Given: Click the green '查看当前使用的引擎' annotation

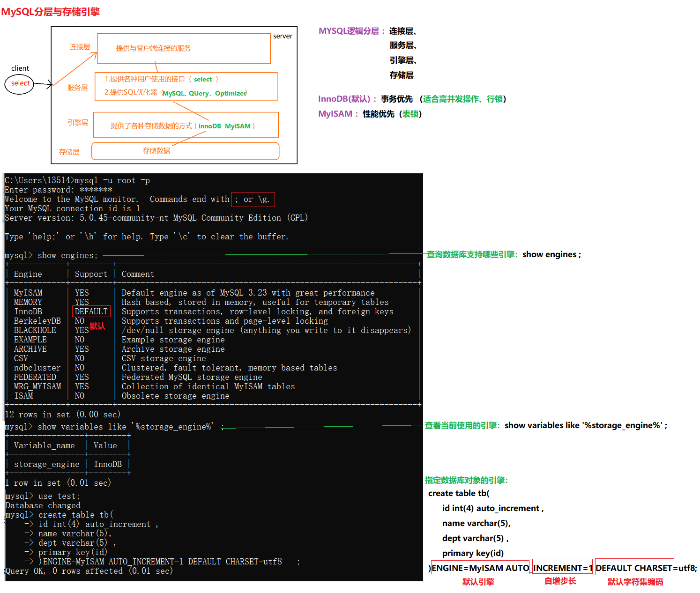Looking at the screenshot, I should [462, 425].
